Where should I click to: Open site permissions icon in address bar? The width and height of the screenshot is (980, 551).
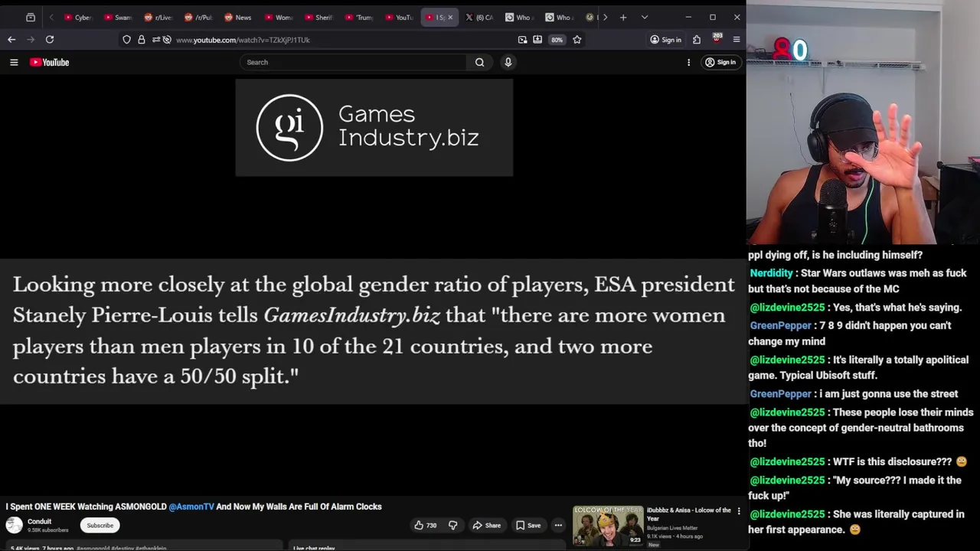tap(155, 40)
